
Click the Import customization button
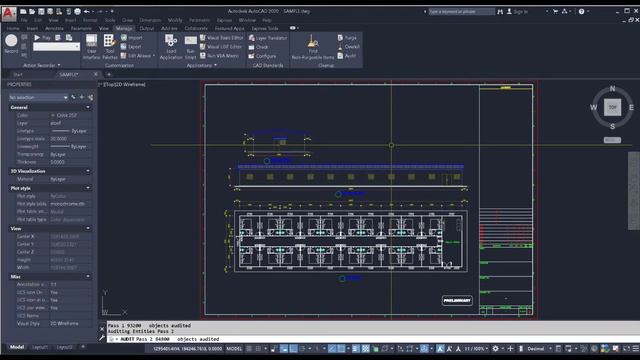pyautogui.click(x=131, y=38)
